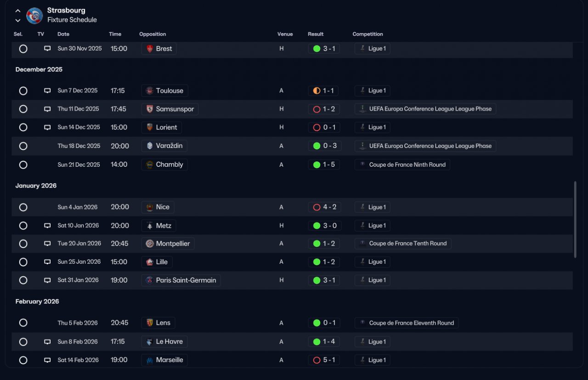This screenshot has width=588, height=380.
Task: Click the Marseille club badge icon
Action: (150, 360)
